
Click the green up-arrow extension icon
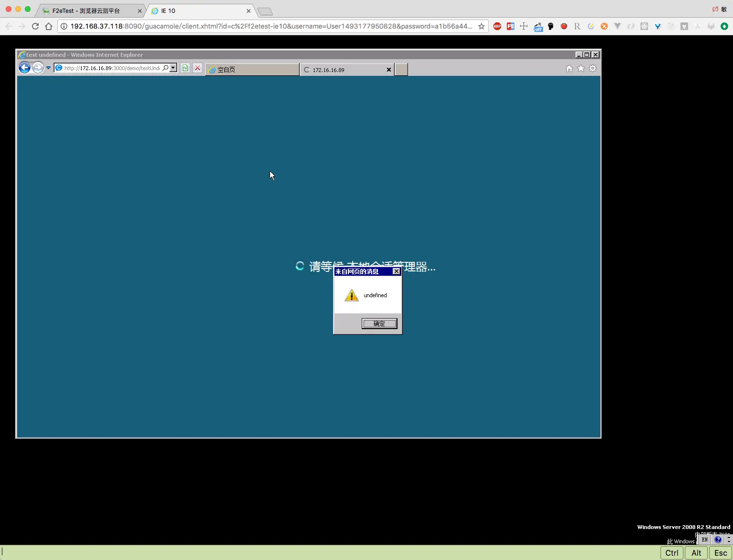pyautogui.click(x=724, y=26)
